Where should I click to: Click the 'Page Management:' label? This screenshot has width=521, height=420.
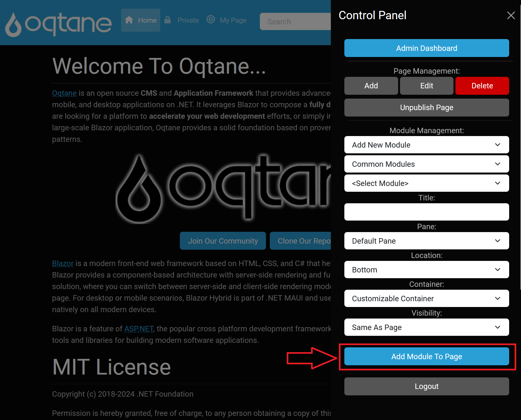point(427,71)
